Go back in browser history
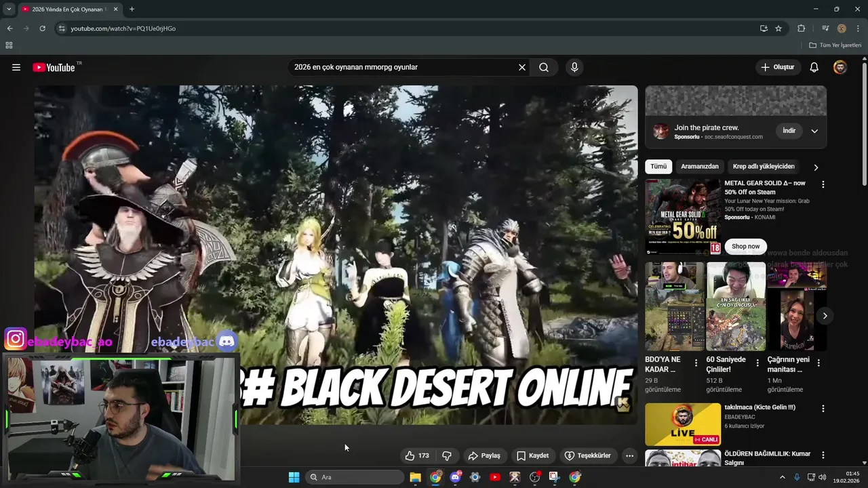The height and width of the screenshot is (488, 868). point(9,28)
